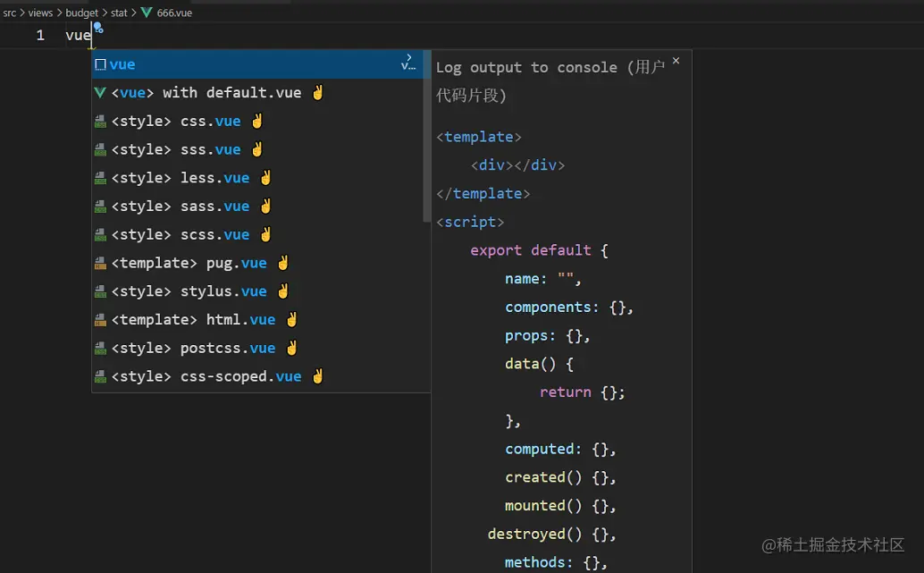The height and width of the screenshot is (573, 924).
Task: Click 'computed: {},' line in preview
Action: coord(560,449)
